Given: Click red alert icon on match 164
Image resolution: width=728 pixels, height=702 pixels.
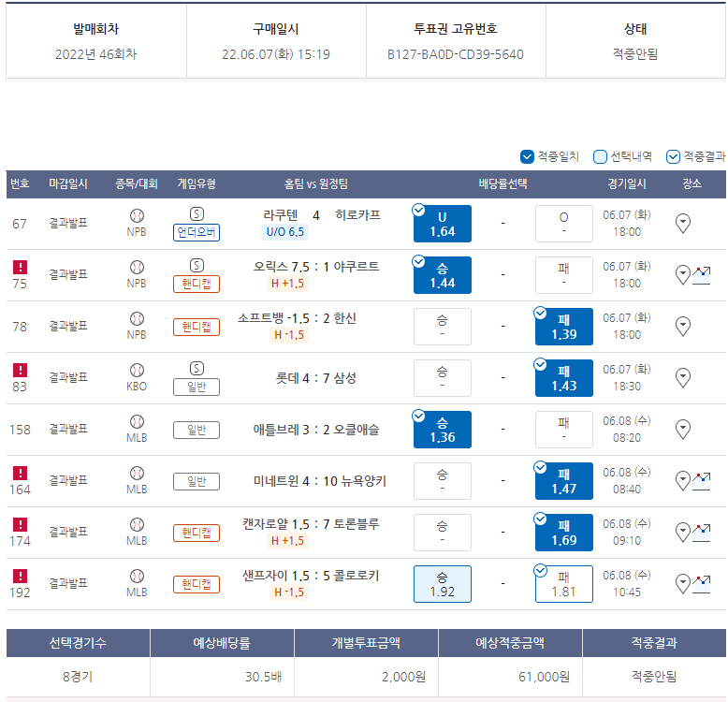Looking at the screenshot, I should [x=20, y=474].
